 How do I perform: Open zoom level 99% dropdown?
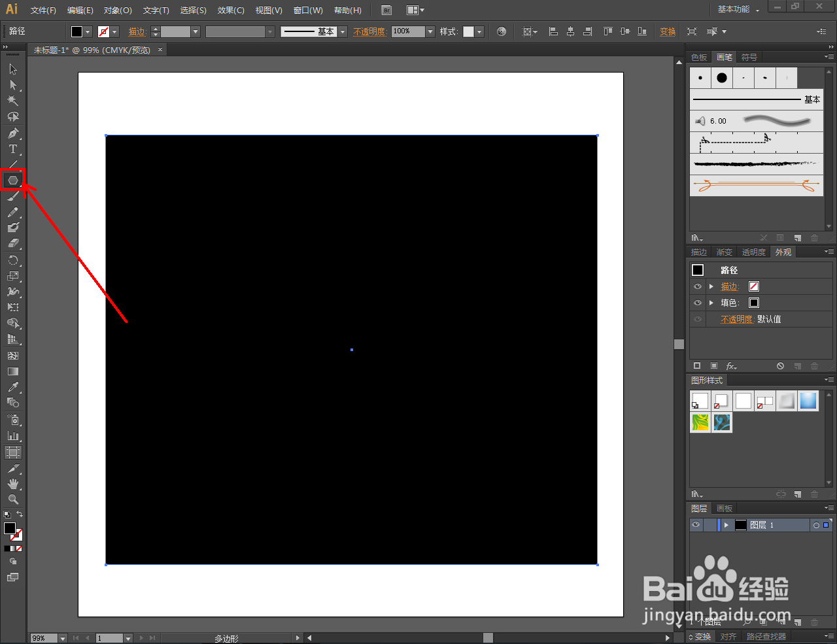[63, 638]
